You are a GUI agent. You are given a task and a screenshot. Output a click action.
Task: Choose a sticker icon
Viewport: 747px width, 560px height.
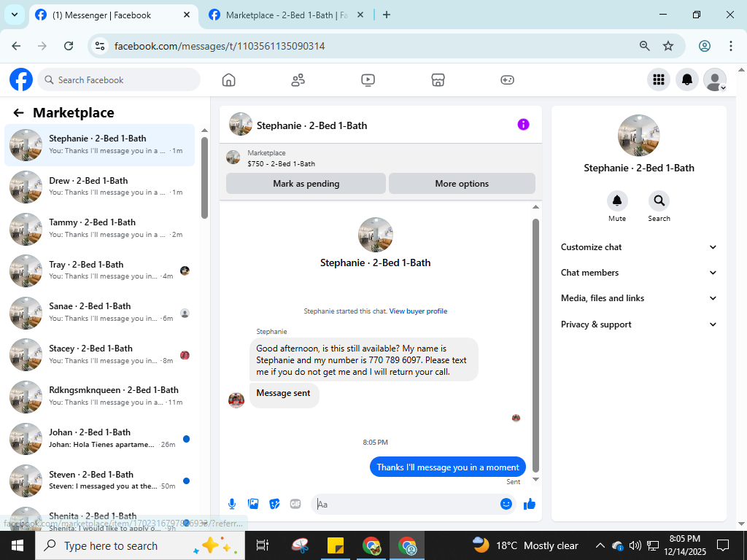point(274,504)
